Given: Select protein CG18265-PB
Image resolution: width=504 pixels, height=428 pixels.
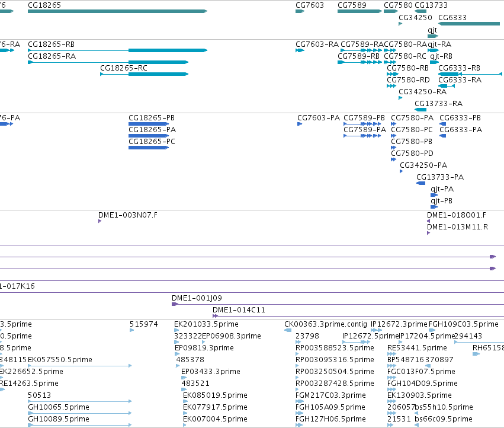Looking at the screenshot, I should point(149,124).
